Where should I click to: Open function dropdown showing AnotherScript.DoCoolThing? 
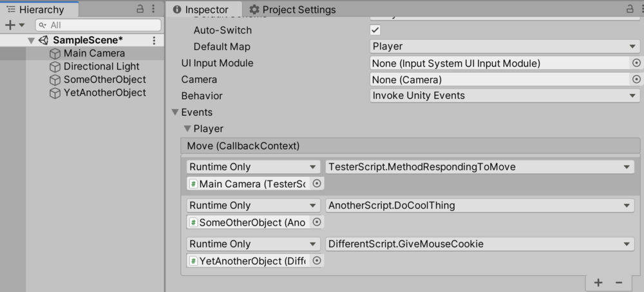[480, 206]
